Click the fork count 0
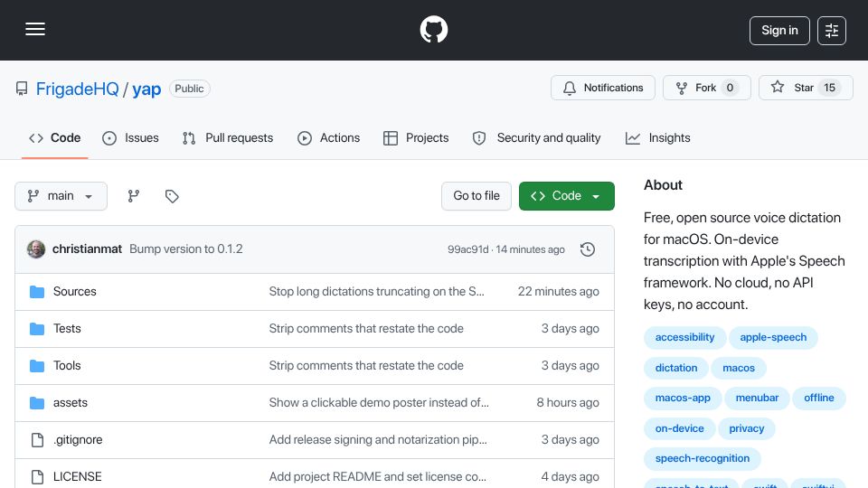Image resolution: width=868 pixels, height=488 pixels. 730,88
